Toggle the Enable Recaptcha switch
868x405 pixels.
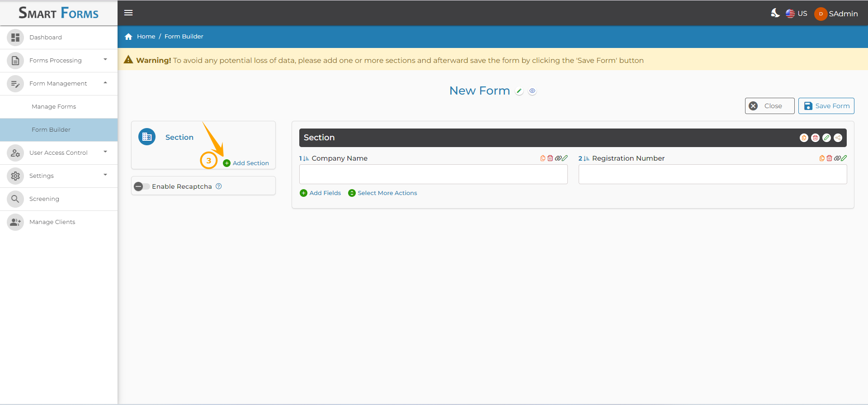tap(142, 186)
